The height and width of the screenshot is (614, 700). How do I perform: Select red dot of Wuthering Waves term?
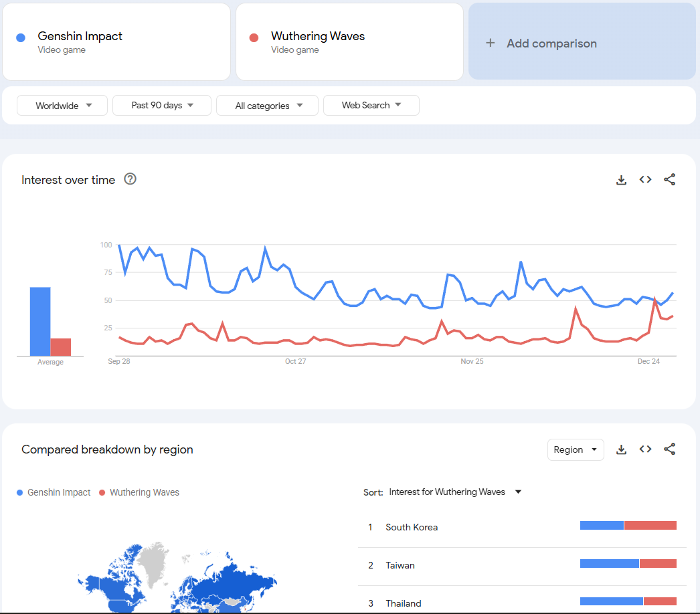tap(254, 38)
